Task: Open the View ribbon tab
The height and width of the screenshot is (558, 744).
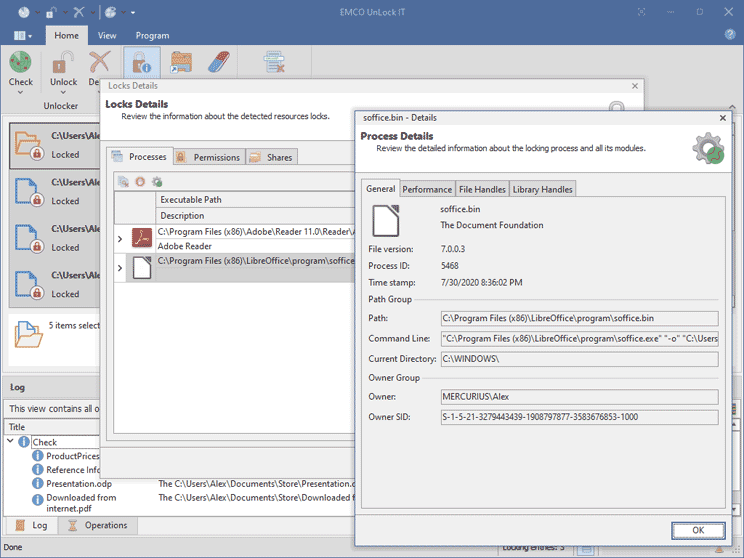Action: click(107, 35)
